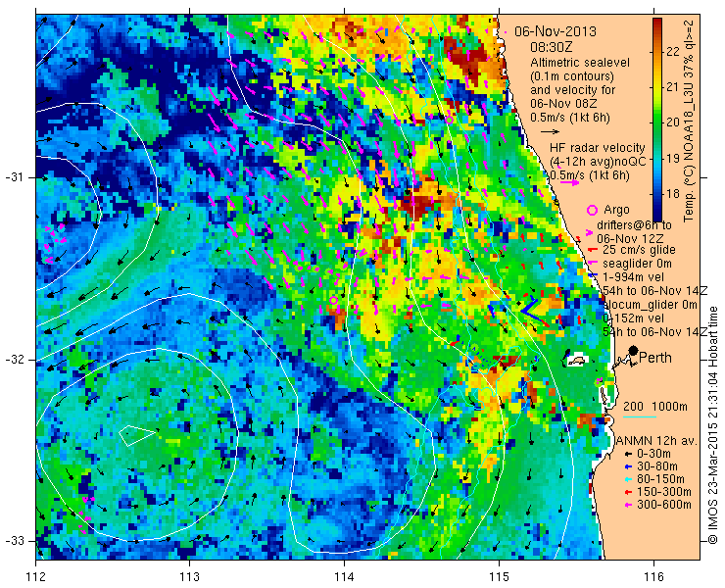Screen dimensions: 725x588
Task: Click the magenta HF radar scale arrow
Action: pyautogui.click(x=569, y=182)
